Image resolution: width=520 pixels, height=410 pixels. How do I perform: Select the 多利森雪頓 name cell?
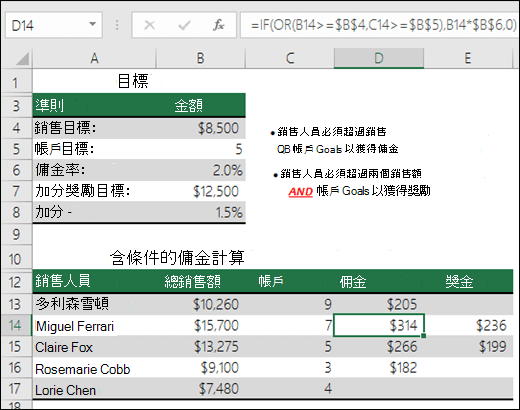pos(94,304)
